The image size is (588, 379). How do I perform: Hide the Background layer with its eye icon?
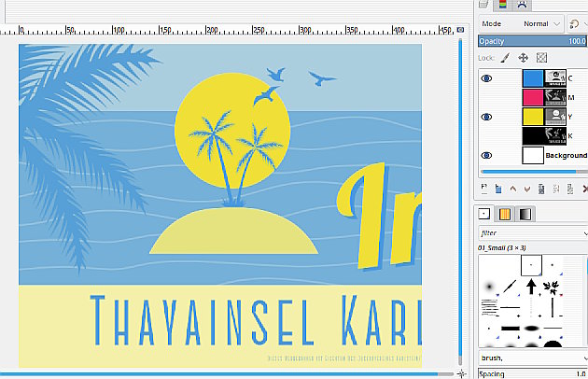[x=487, y=155]
